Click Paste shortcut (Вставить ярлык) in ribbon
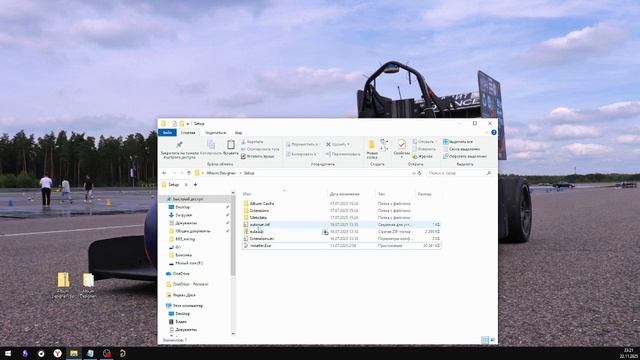This screenshot has width=640, height=360. pos(258,156)
